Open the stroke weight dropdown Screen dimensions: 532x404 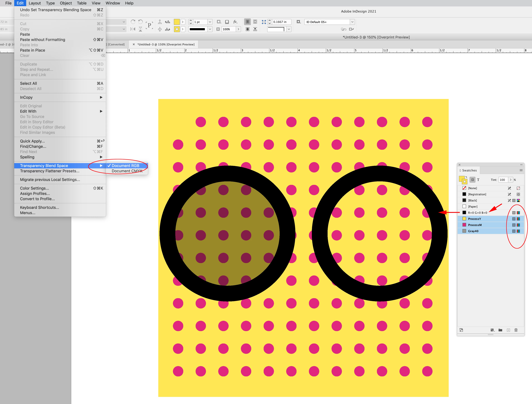click(210, 22)
